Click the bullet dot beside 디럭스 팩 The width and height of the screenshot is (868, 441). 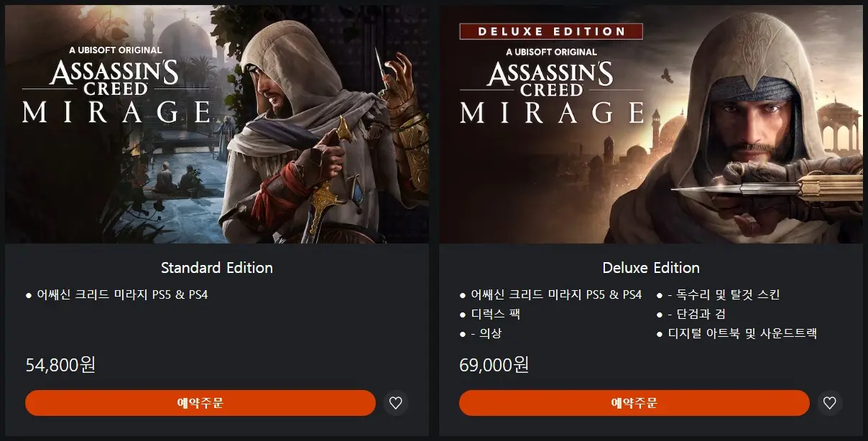(x=461, y=314)
